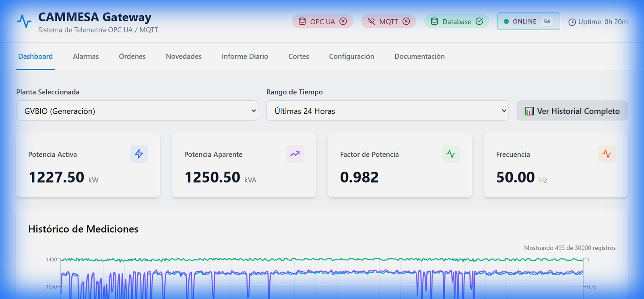Click the Factor de Potencia pulse icon
Image resolution: width=644 pixels, height=299 pixels.
pos(451,154)
